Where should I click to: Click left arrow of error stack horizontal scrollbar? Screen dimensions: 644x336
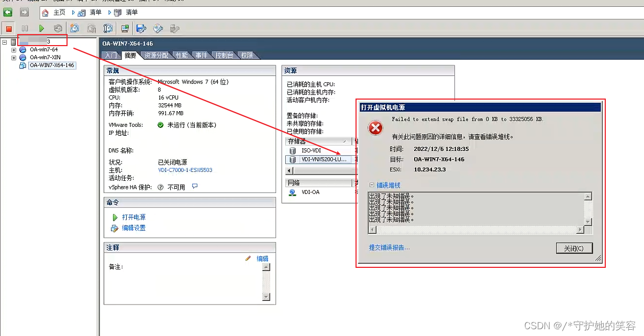372,230
